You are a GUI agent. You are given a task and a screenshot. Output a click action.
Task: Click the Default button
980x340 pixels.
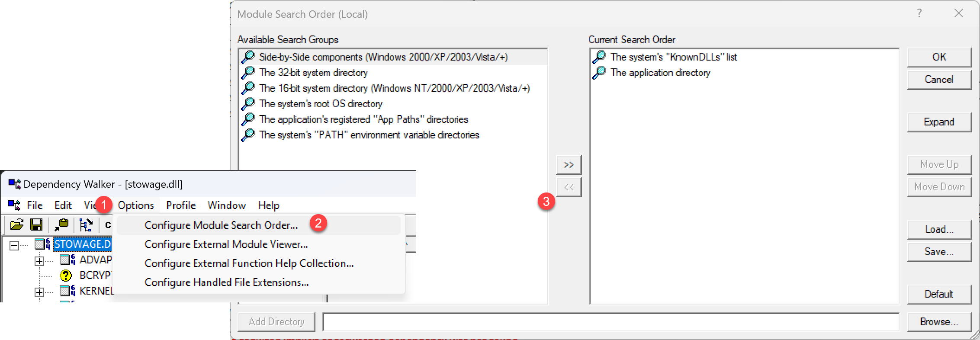click(939, 294)
